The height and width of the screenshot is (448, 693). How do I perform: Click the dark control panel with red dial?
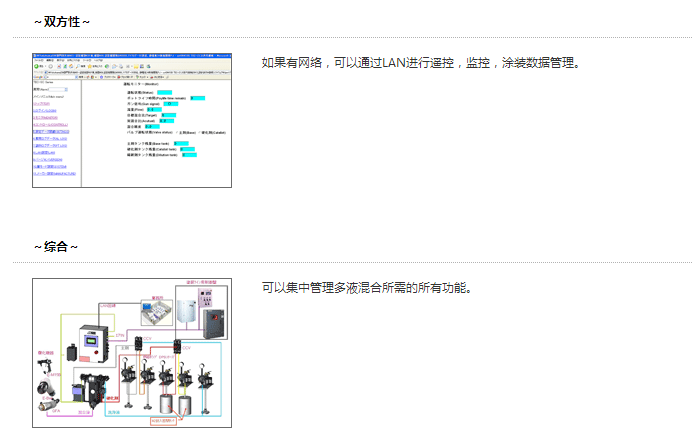(x=213, y=324)
